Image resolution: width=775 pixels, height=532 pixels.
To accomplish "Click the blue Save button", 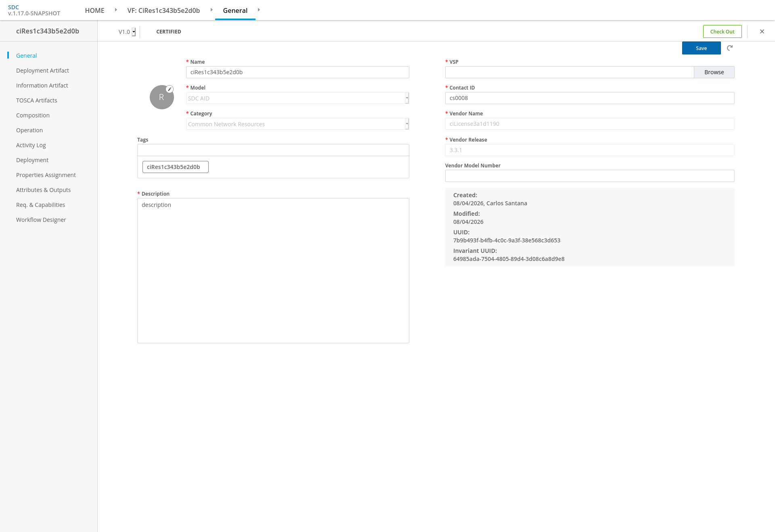I will coord(701,48).
